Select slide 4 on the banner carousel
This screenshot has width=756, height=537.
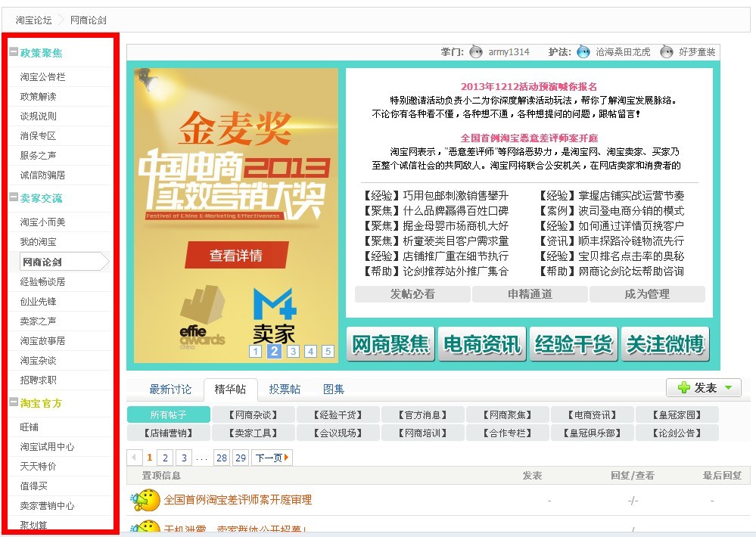[310, 351]
